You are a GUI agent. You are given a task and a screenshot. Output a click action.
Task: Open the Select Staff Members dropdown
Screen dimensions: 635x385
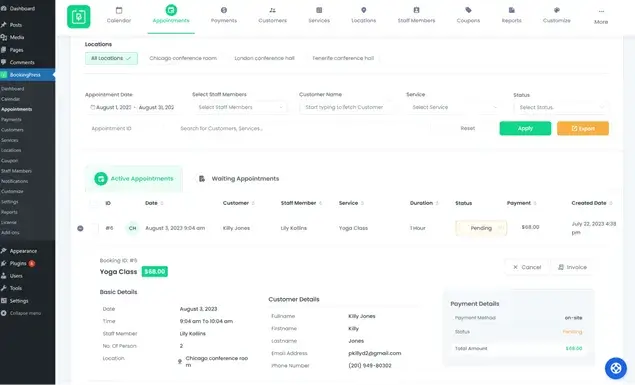click(x=240, y=107)
